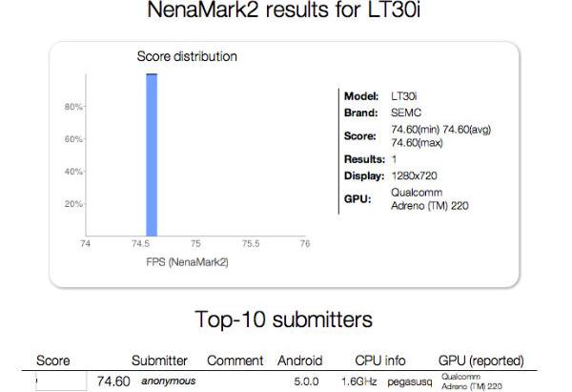This screenshot has width=572, height=392.
Task: Select the Android column header
Action: (x=300, y=361)
